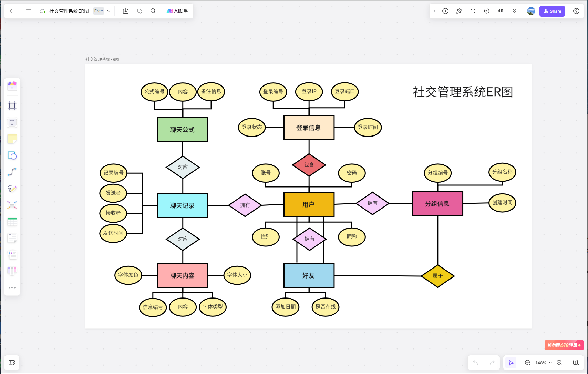
Task: Open the 148% zoom level dropdown
Action: (544, 363)
